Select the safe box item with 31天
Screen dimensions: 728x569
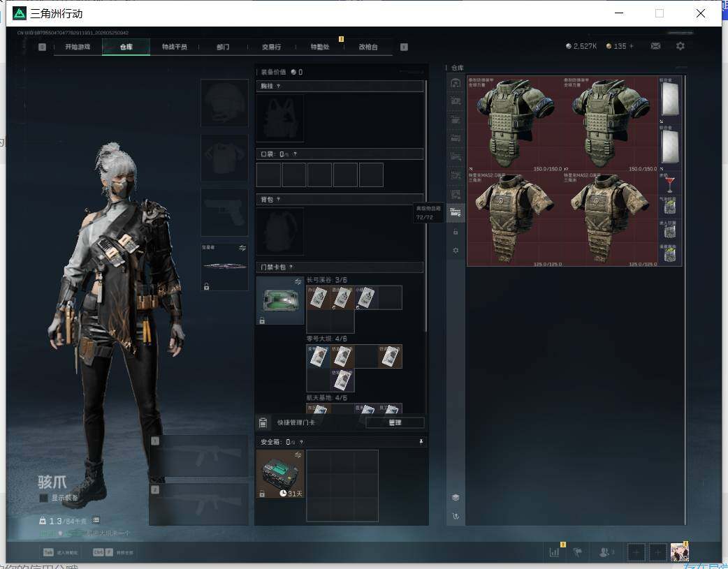(280, 474)
